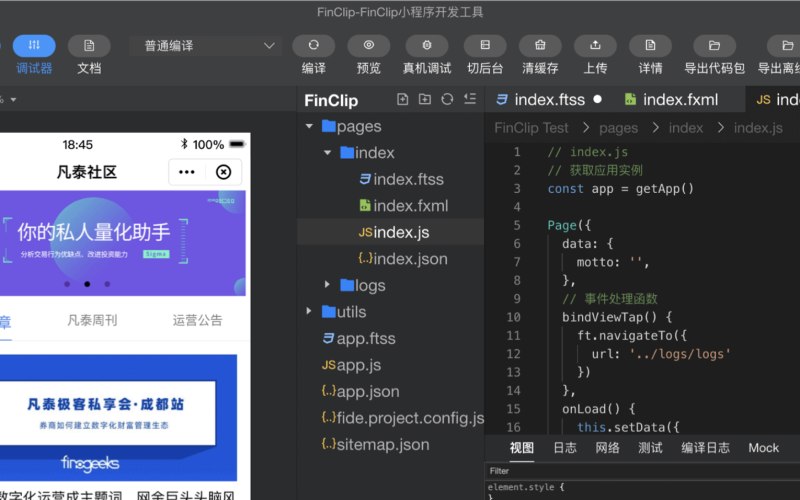Click line 10 bindViewTap() in editor
Screen dimensions: 800x500
[x=617, y=317]
